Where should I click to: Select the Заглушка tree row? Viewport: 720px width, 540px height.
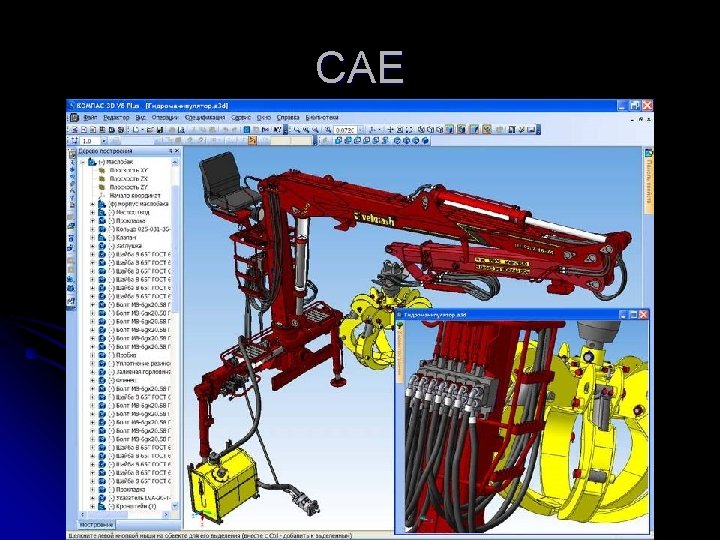(x=125, y=246)
